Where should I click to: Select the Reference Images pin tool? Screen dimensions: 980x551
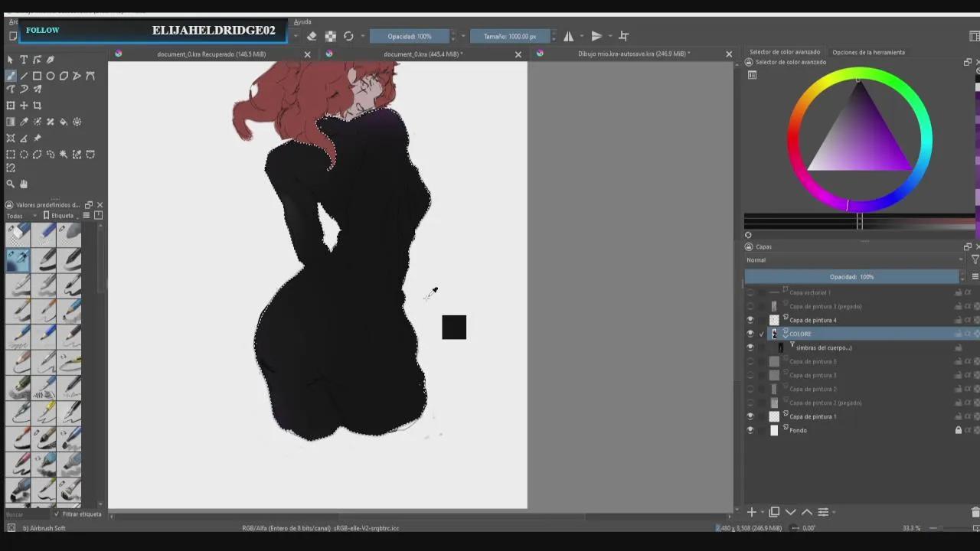[x=37, y=138]
